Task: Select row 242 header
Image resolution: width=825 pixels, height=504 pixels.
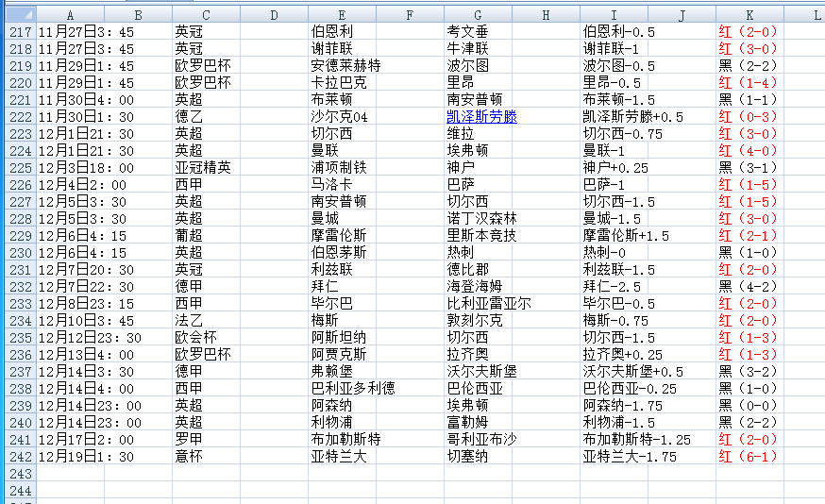Action: coord(21,457)
